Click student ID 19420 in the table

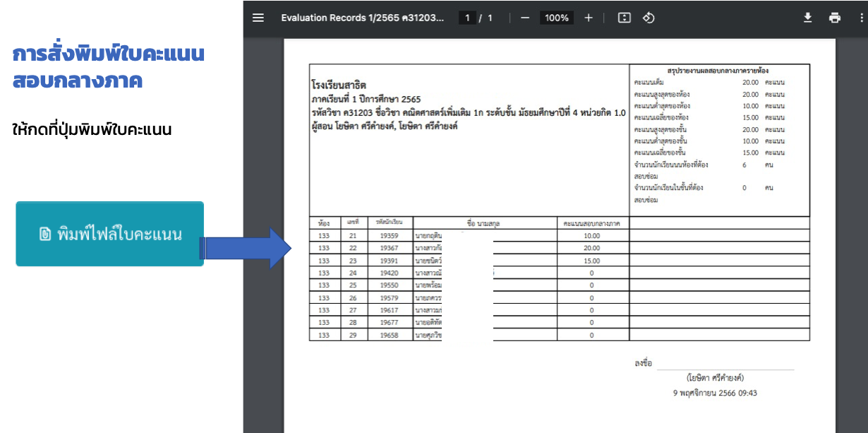(390, 273)
